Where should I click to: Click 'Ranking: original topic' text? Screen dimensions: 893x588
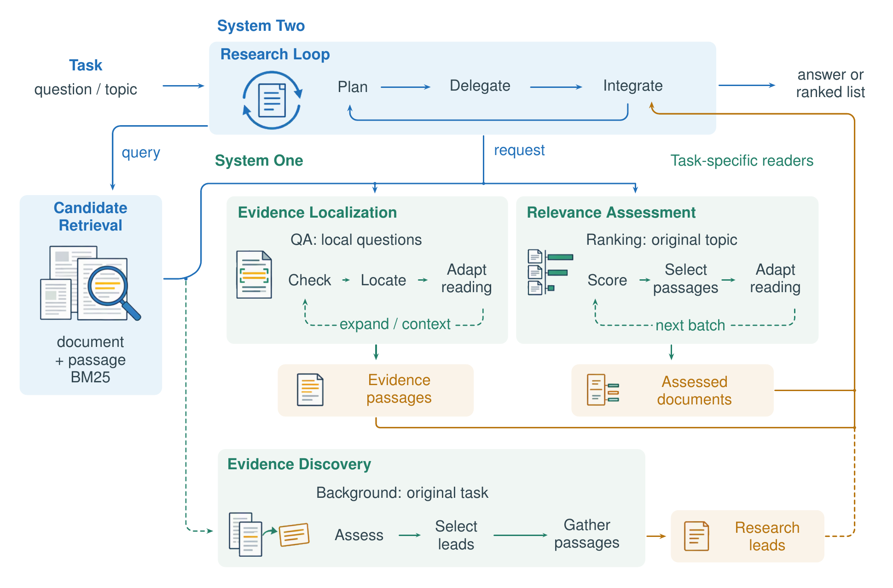(662, 240)
